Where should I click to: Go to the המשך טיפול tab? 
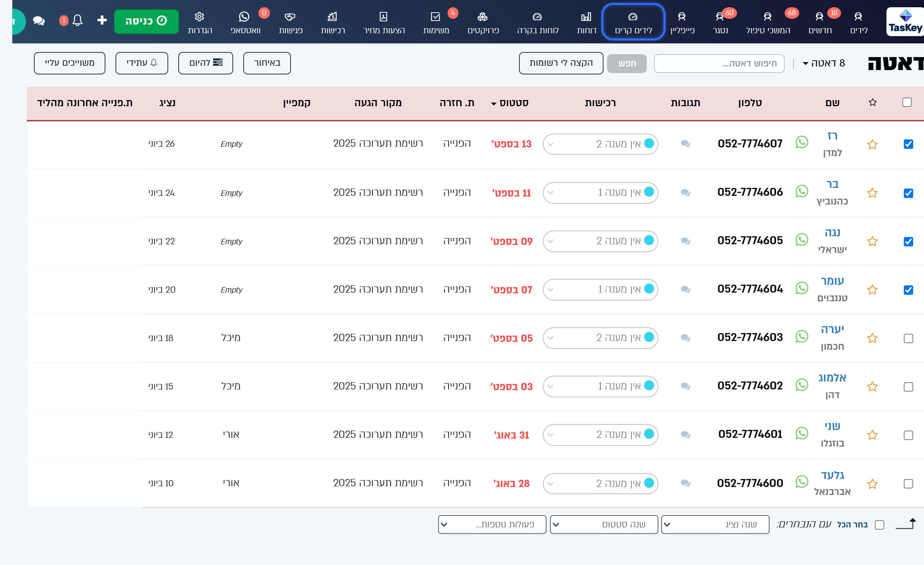768,23
